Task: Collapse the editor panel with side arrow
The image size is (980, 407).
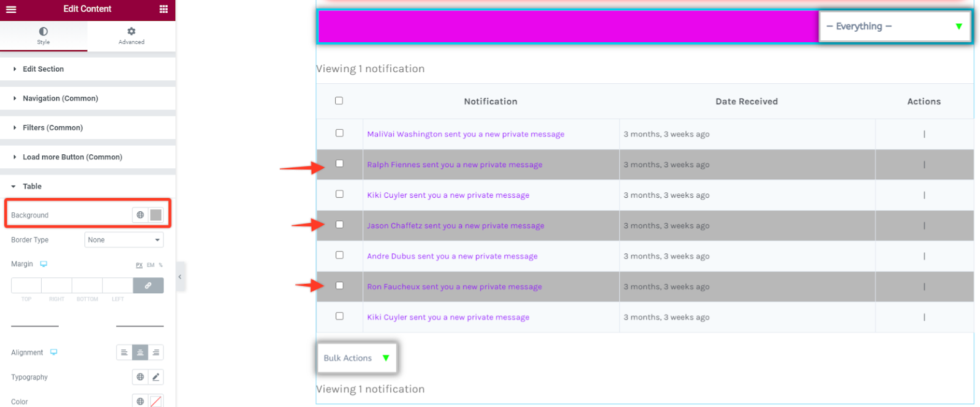Action: (180, 277)
